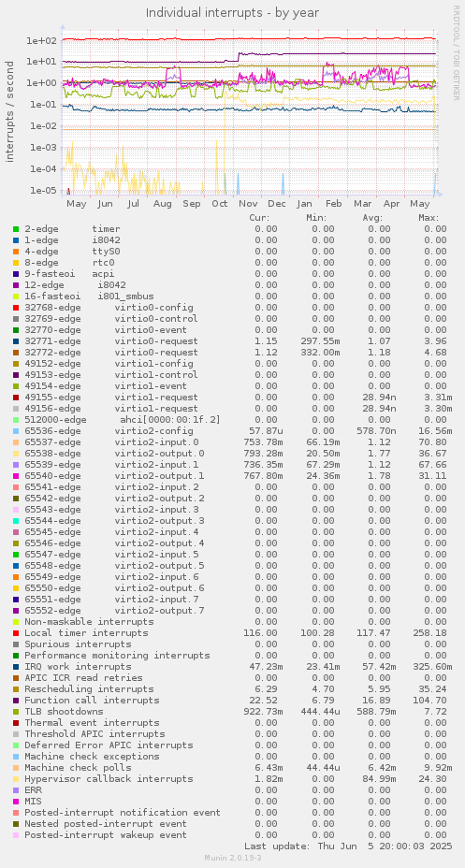
Task: Click the Feb label on the time axis
Action: click(x=334, y=204)
